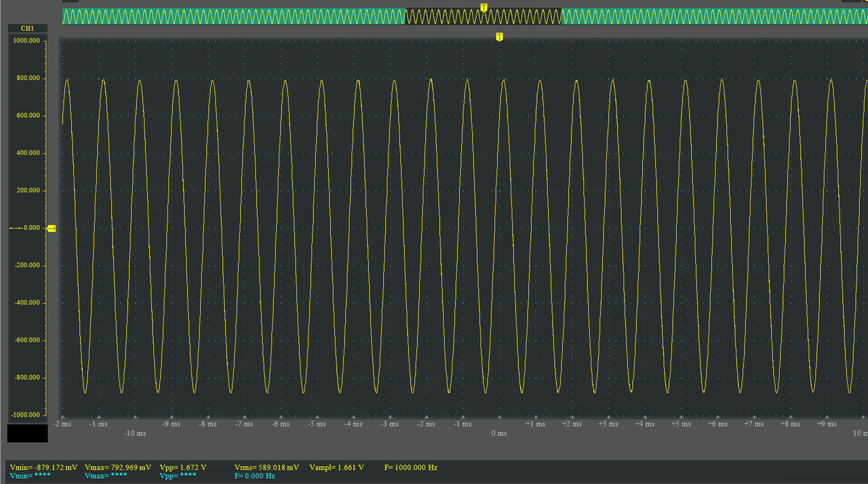Click the black box below the voltage scale

(x=27, y=433)
